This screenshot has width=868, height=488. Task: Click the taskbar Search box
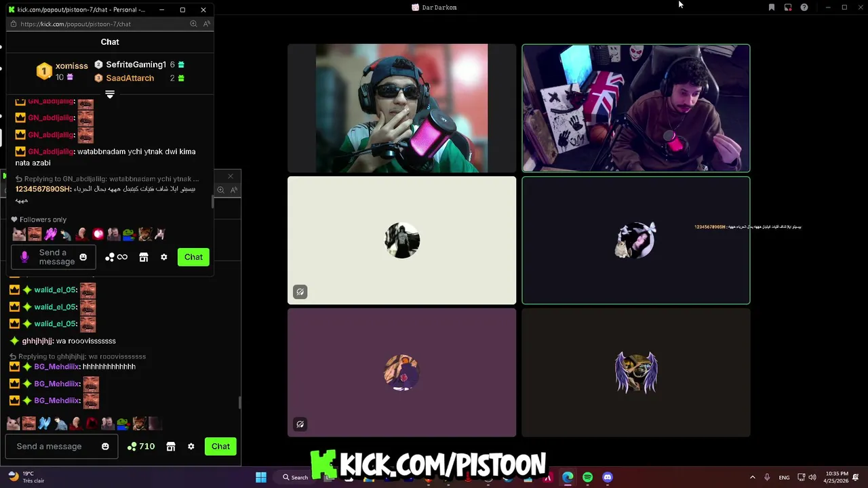click(296, 477)
